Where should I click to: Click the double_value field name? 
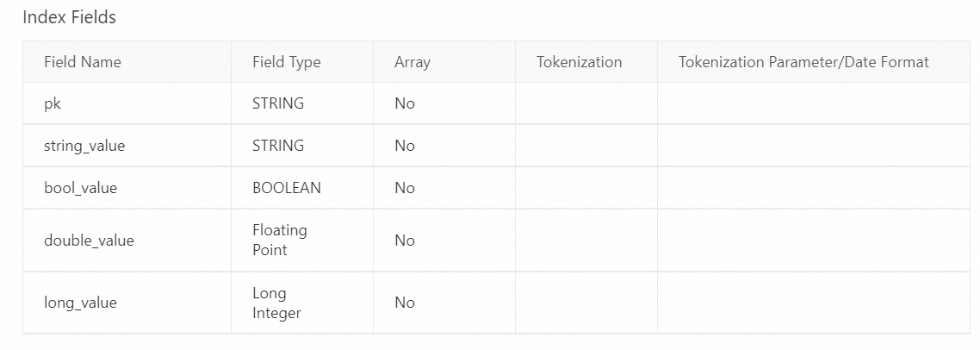tap(89, 241)
